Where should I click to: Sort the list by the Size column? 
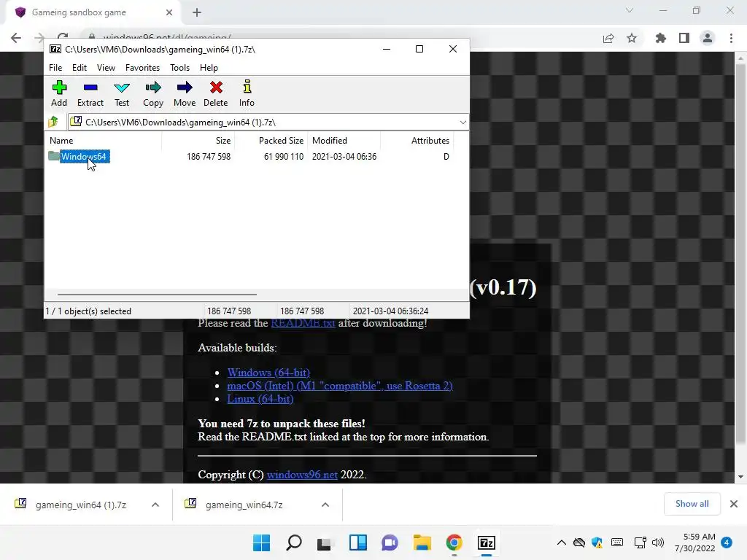(x=198, y=141)
